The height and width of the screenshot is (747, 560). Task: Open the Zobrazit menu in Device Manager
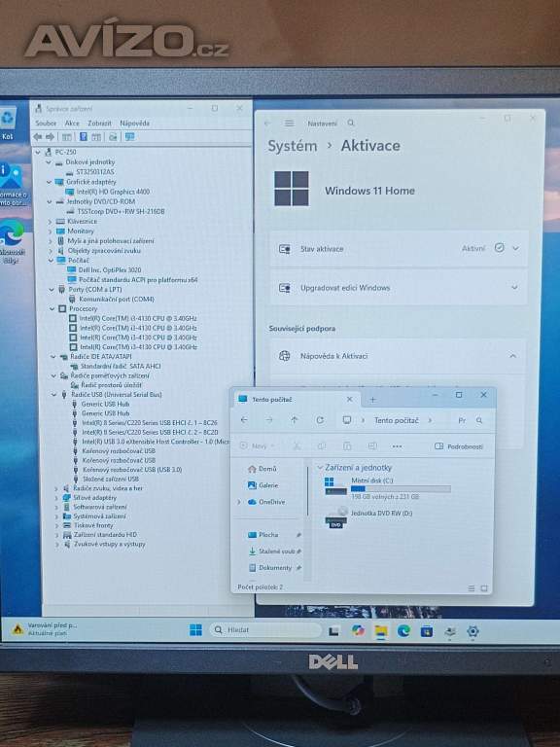pos(99,123)
